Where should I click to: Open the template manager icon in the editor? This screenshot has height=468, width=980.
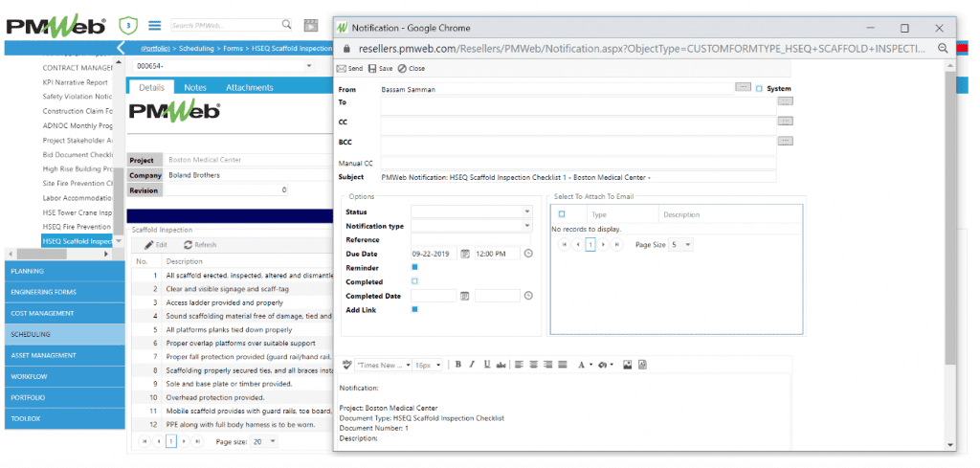(642, 365)
